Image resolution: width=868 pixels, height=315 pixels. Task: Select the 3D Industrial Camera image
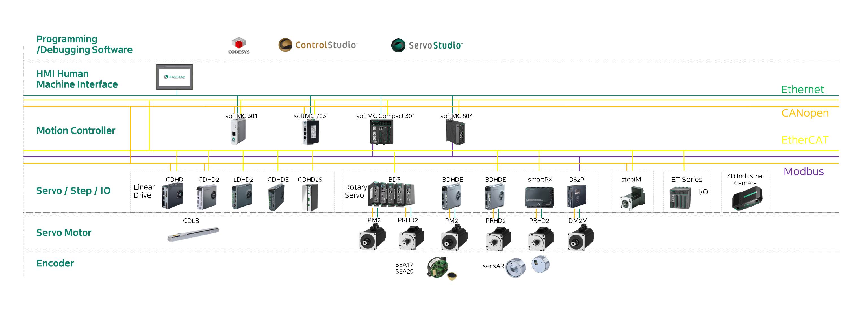[747, 198]
